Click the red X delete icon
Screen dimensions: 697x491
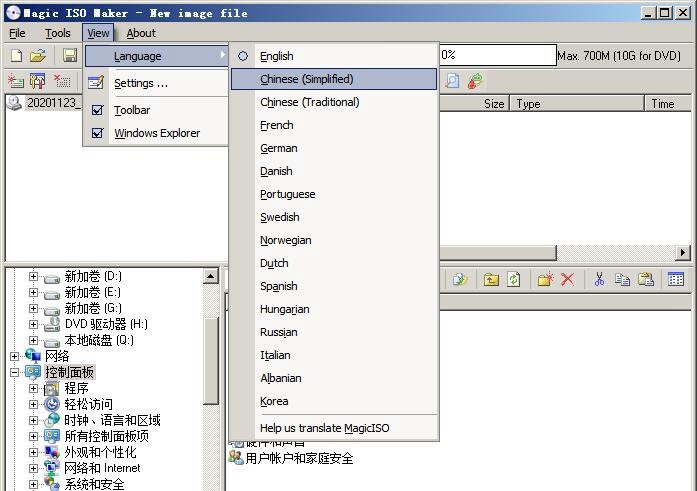568,279
